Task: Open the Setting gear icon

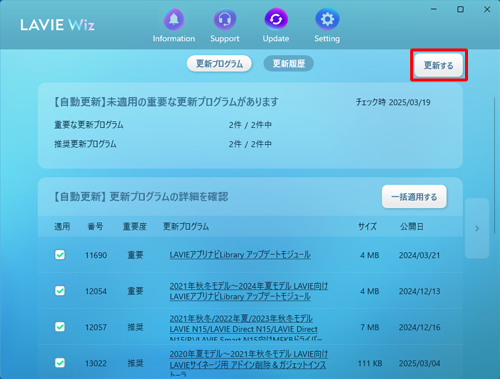Action: (327, 20)
